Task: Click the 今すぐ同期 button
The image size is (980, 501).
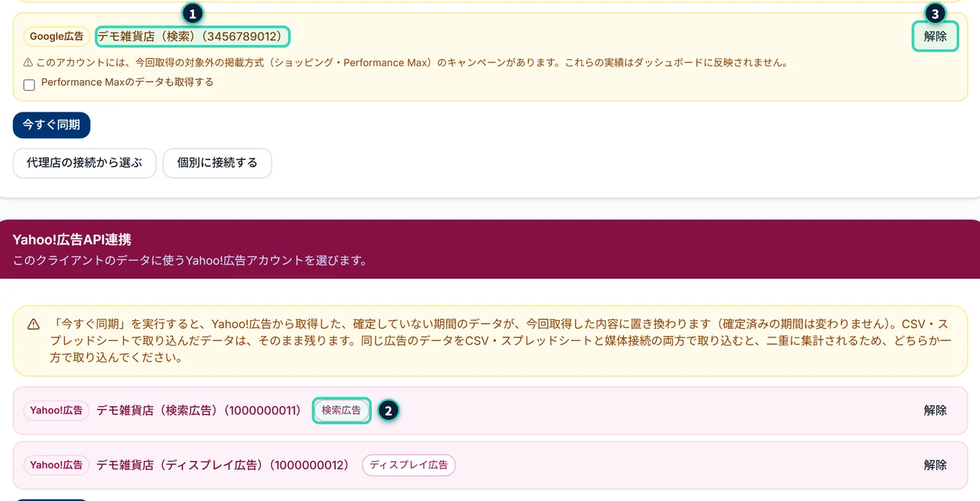Action: click(x=51, y=125)
